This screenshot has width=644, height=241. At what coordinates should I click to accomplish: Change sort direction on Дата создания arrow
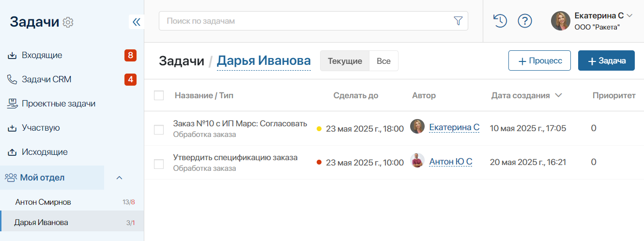tap(558, 95)
